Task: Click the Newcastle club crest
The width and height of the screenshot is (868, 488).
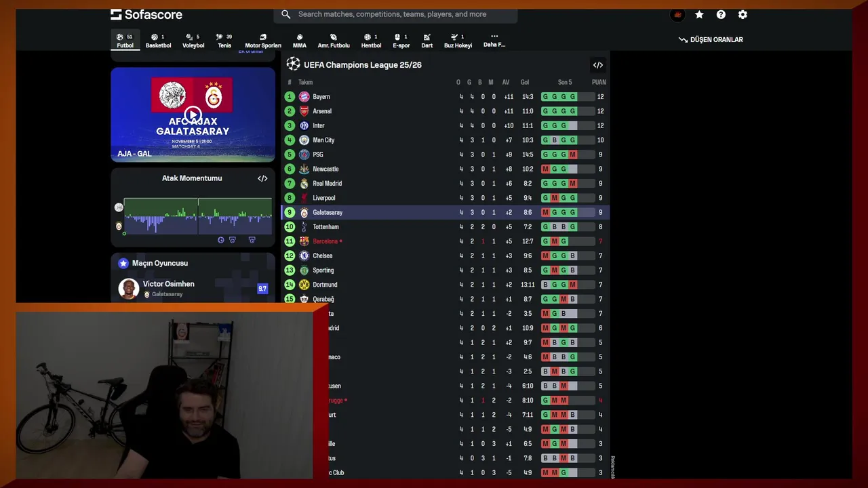Action: tap(304, 169)
